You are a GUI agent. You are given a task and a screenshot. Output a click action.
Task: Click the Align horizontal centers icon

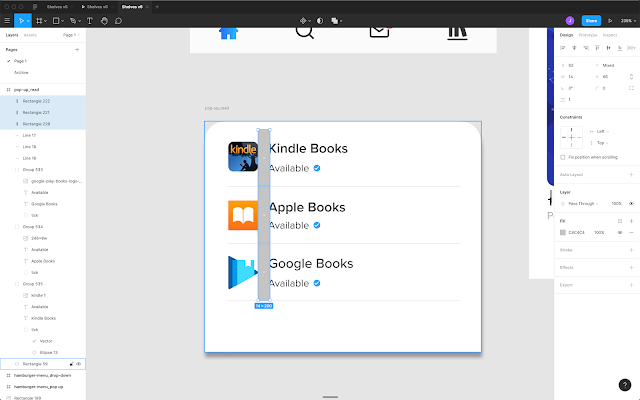click(x=574, y=48)
